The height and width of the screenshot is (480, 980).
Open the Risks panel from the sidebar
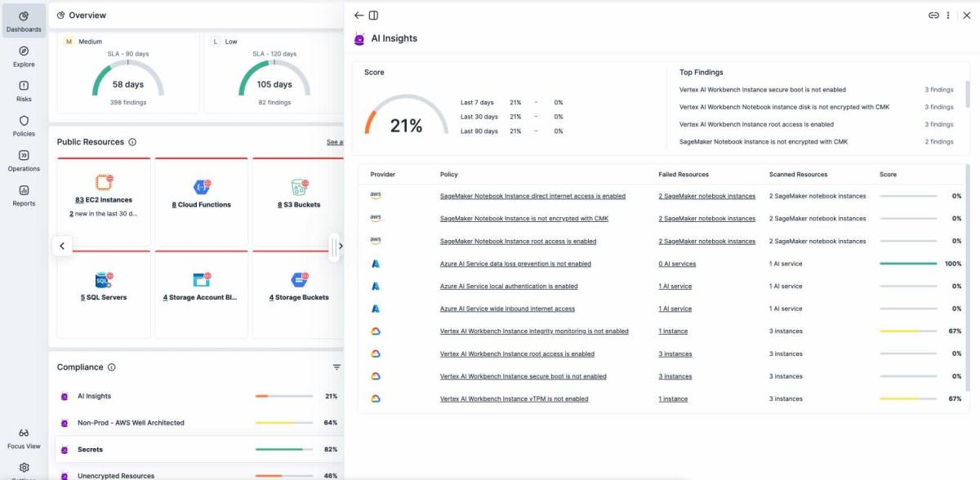24,90
